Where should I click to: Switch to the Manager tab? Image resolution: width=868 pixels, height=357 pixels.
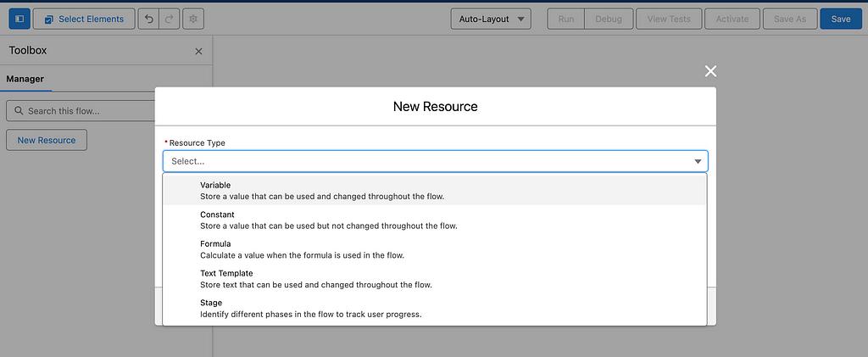(x=25, y=79)
